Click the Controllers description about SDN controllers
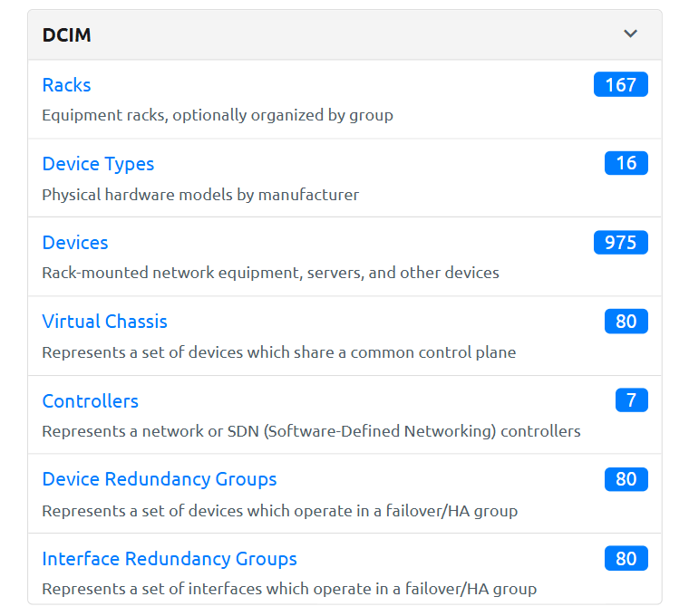 tap(311, 431)
